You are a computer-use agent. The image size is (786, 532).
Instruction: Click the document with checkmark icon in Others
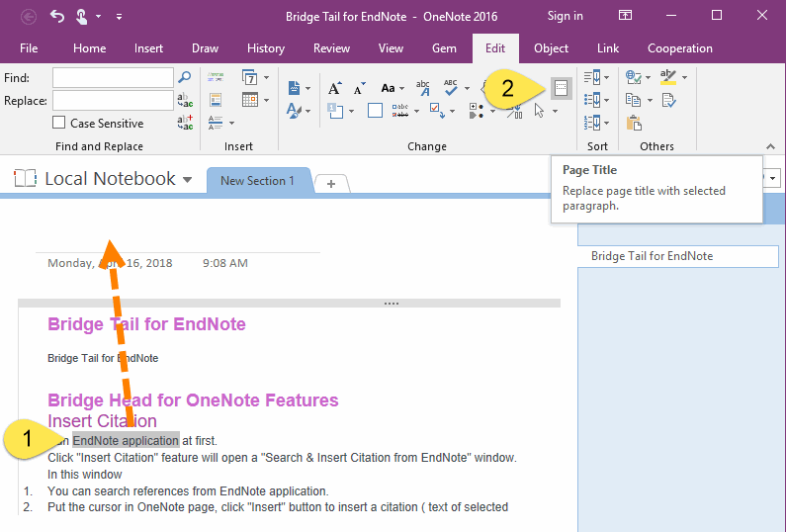[x=668, y=100]
